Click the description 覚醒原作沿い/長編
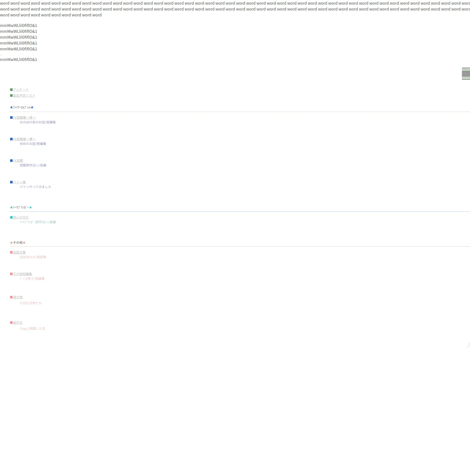Screen dimensions: 470x476 tap(33, 165)
